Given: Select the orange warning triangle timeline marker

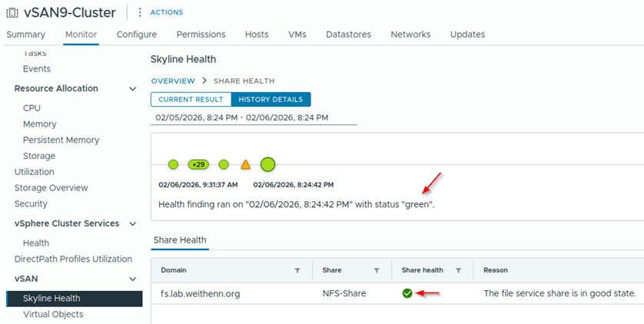Looking at the screenshot, I should 245,164.
